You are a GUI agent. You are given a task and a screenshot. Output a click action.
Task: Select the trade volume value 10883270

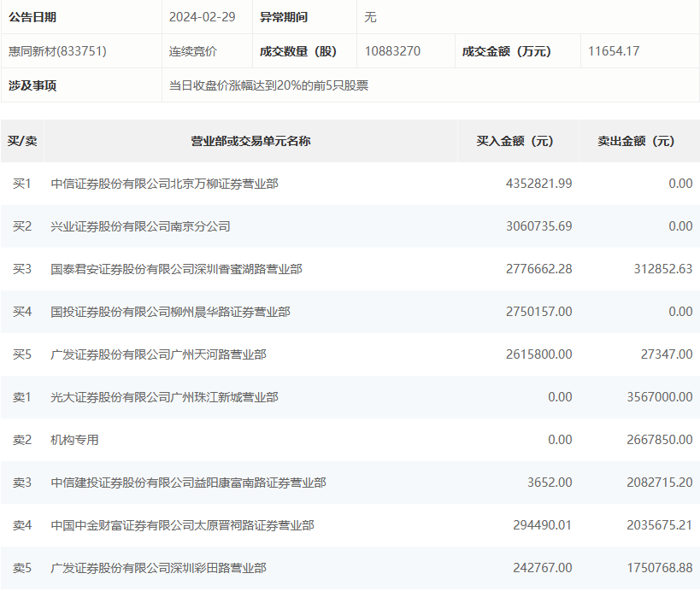click(x=392, y=51)
